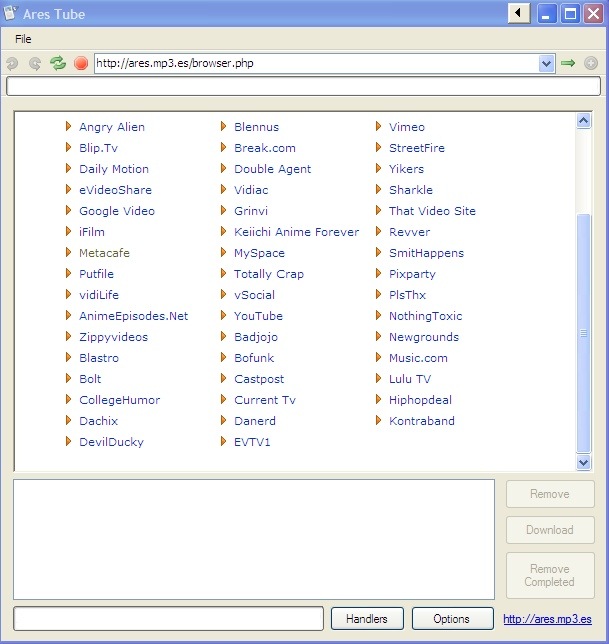Click the Options button

[x=452, y=619]
